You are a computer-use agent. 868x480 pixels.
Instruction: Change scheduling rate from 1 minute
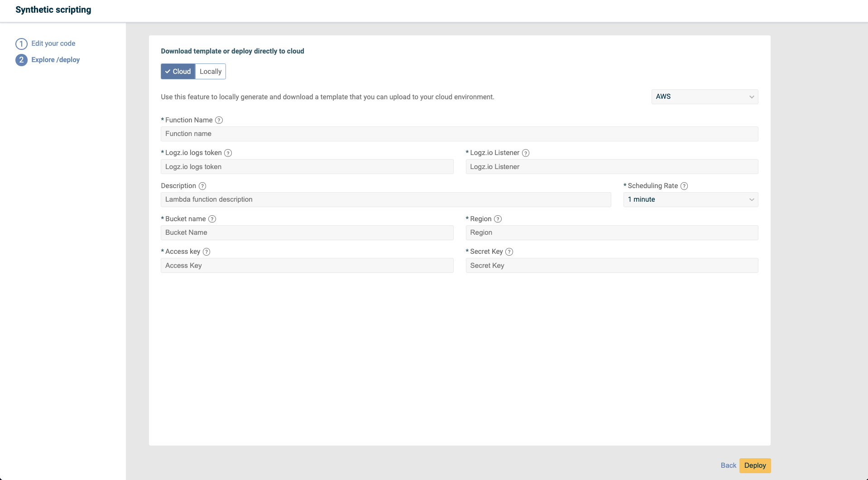(x=690, y=199)
